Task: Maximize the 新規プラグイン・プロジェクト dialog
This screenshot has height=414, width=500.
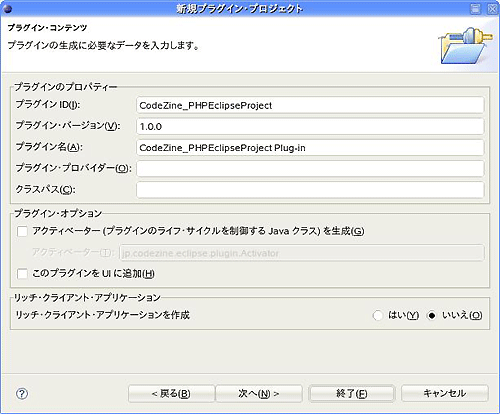Action: coord(476,9)
